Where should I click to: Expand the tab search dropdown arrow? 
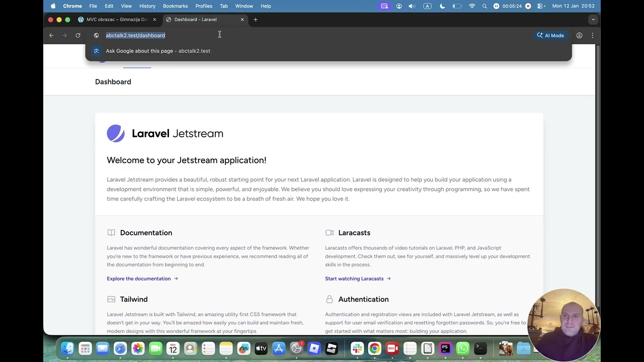click(x=593, y=20)
